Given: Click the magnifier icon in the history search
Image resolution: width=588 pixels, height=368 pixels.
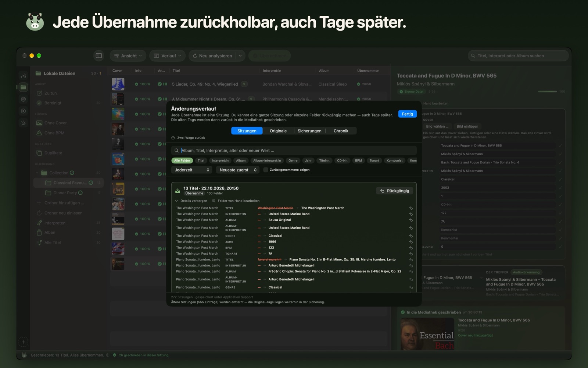Looking at the screenshot, I should 176,151.
